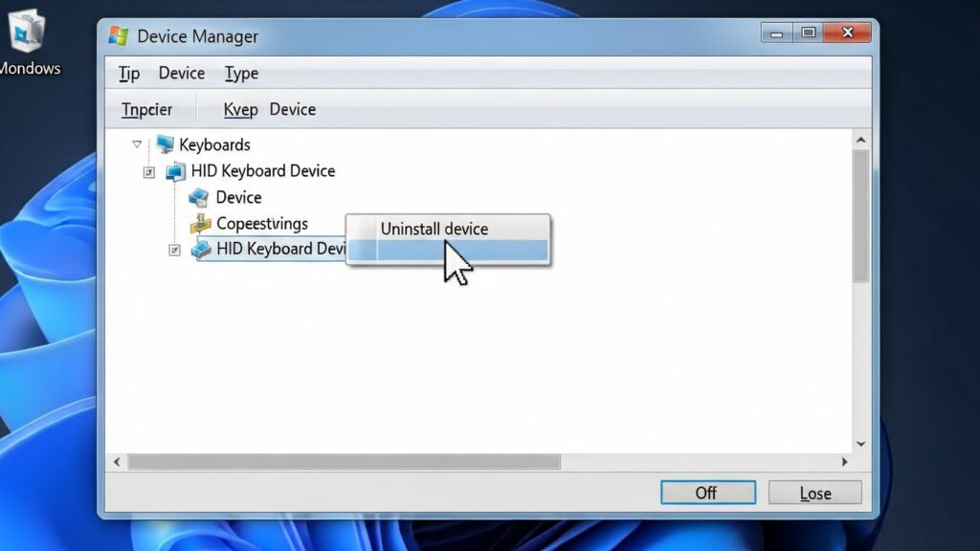980x551 pixels.
Task: Open the Tip menu
Action: click(129, 73)
